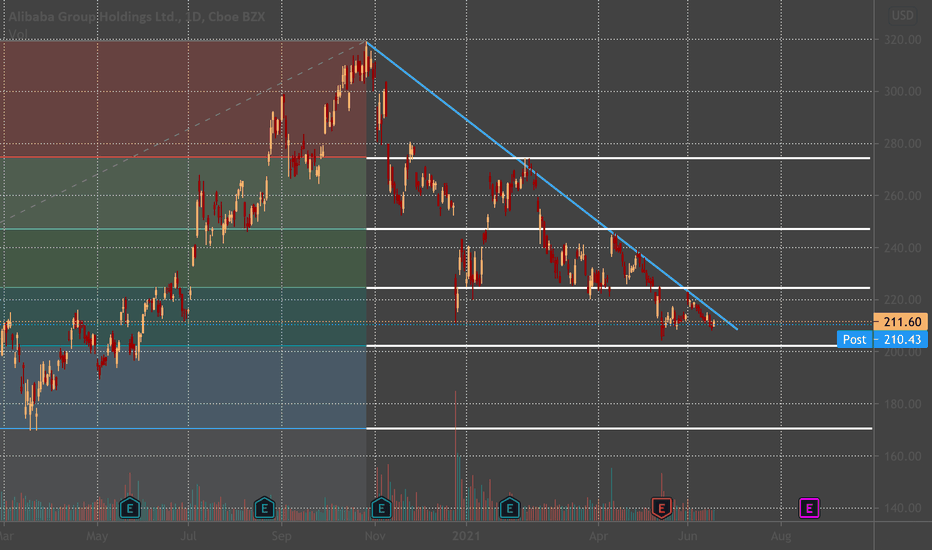
Task: Select the blue descending trendline
Action: [552, 185]
